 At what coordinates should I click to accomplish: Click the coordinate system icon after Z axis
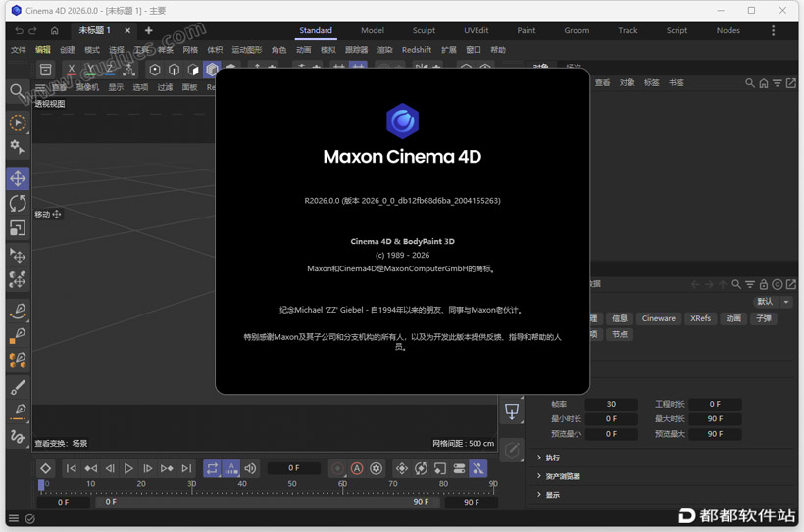pos(128,70)
